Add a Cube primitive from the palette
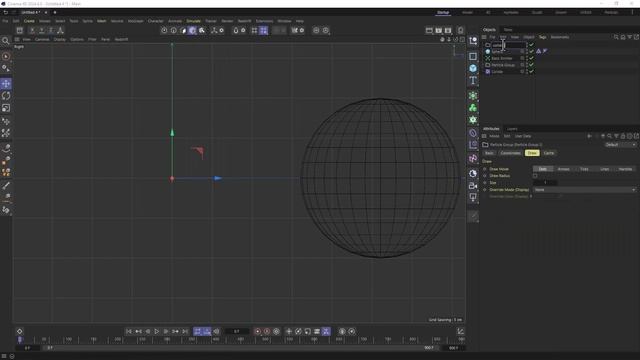 (473, 68)
